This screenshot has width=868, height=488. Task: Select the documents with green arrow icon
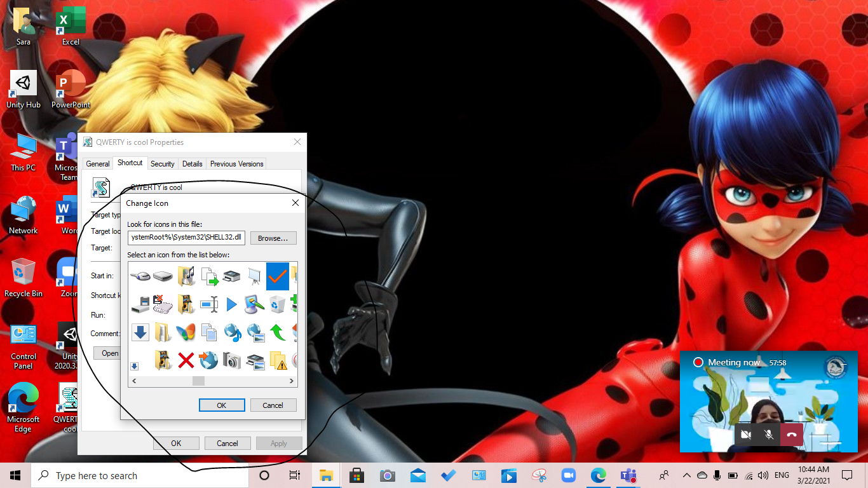point(209,276)
